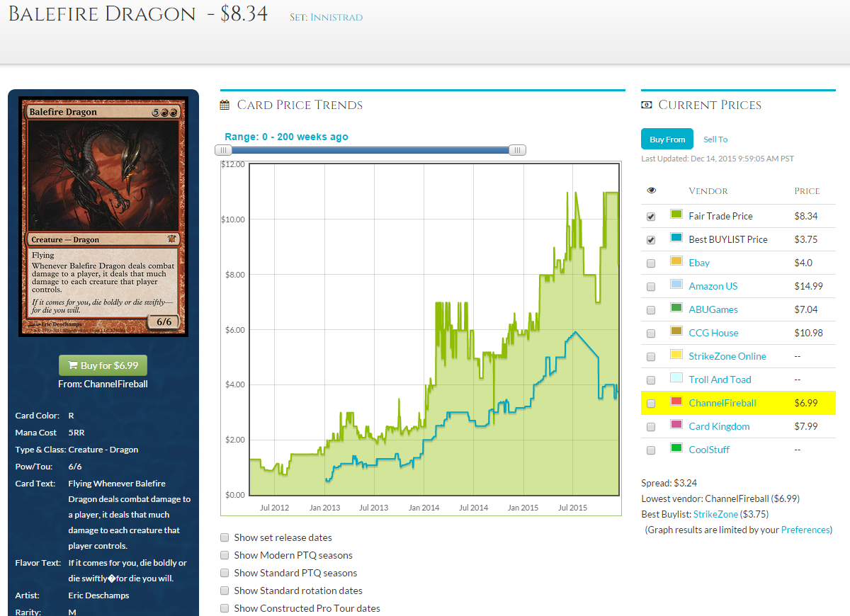Click the ChannelFireball red color swatch
This screenshot has height=616, width=850.
pyautogui.click(x=676, y=401)
